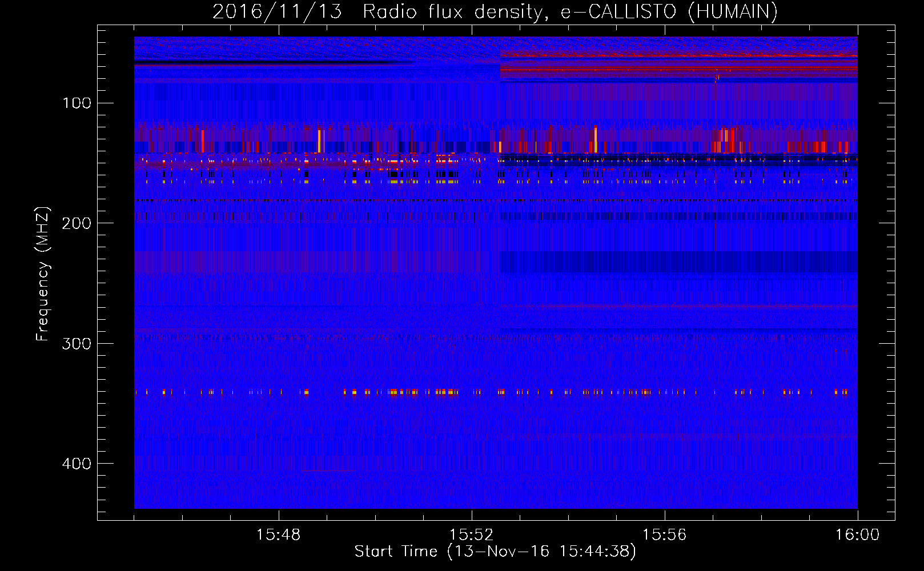Click the 15:56 time tick label
The height and width of the screenshot is (571, 924).
pos(665,535)
